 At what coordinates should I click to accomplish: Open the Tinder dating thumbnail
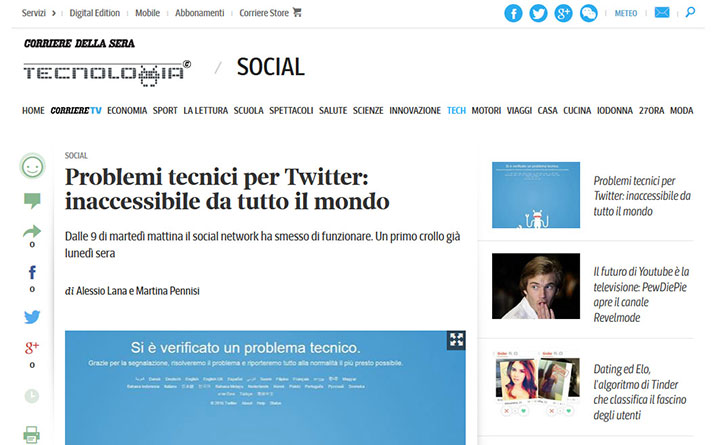pyautogui.click(x=536, y=383)
